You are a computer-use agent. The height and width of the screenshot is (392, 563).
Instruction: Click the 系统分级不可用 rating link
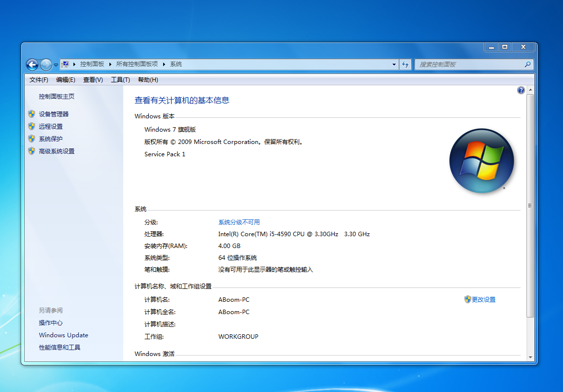pyautogui.click(x=239, y=222)
